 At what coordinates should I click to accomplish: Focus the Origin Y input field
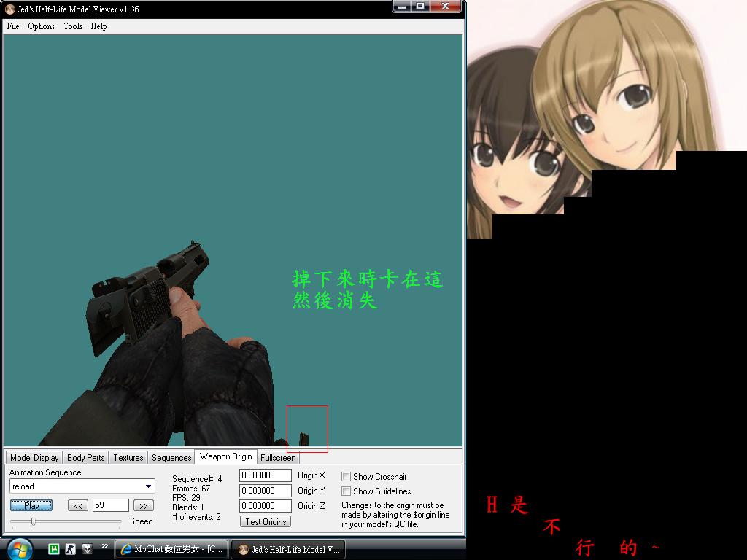[266, 491]
